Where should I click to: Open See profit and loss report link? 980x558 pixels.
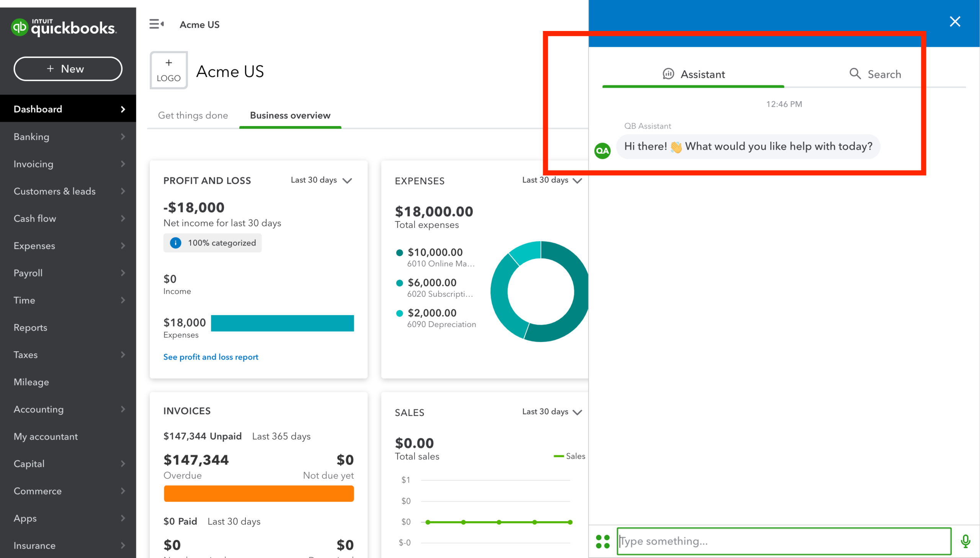pyautogui.click(x=211, y=357)
